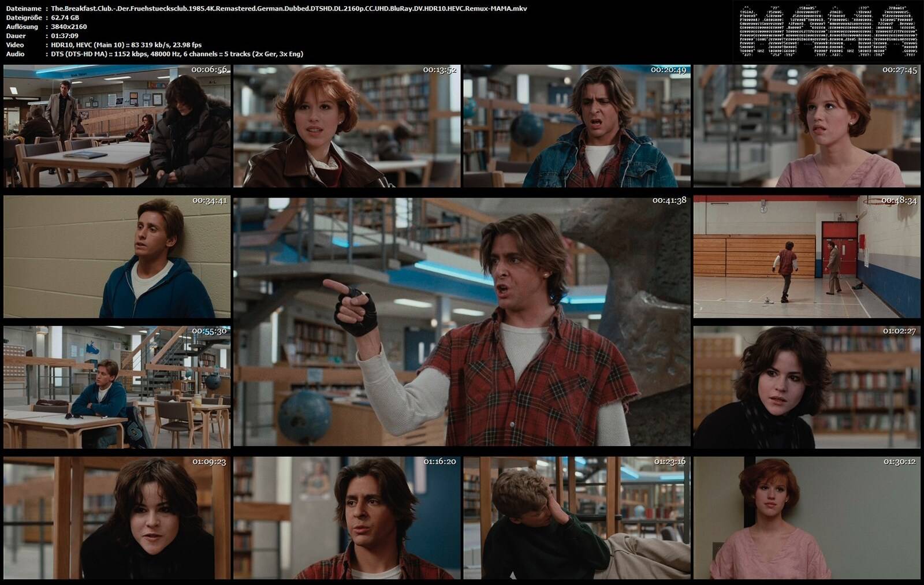Select the thumbnail stamped 00:34:41

[x=117, y=256]
